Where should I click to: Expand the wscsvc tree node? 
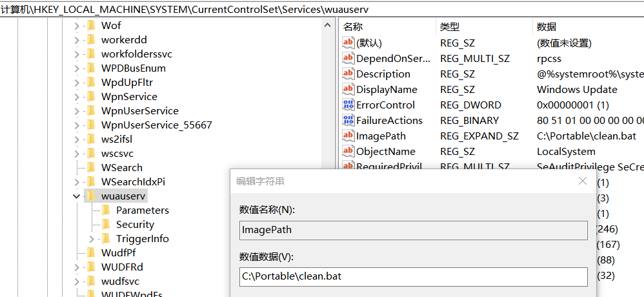76,154
